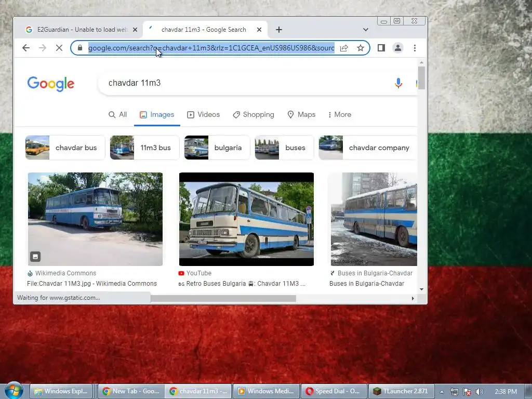Click the share this page icon in address bar

click(x=344, y=48)
